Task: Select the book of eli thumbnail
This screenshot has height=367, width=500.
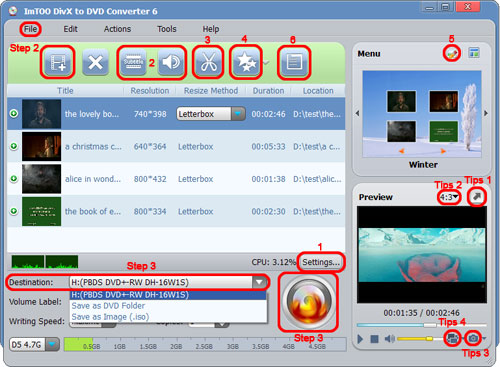Action: pyautogui.click(x=41, y=211)
